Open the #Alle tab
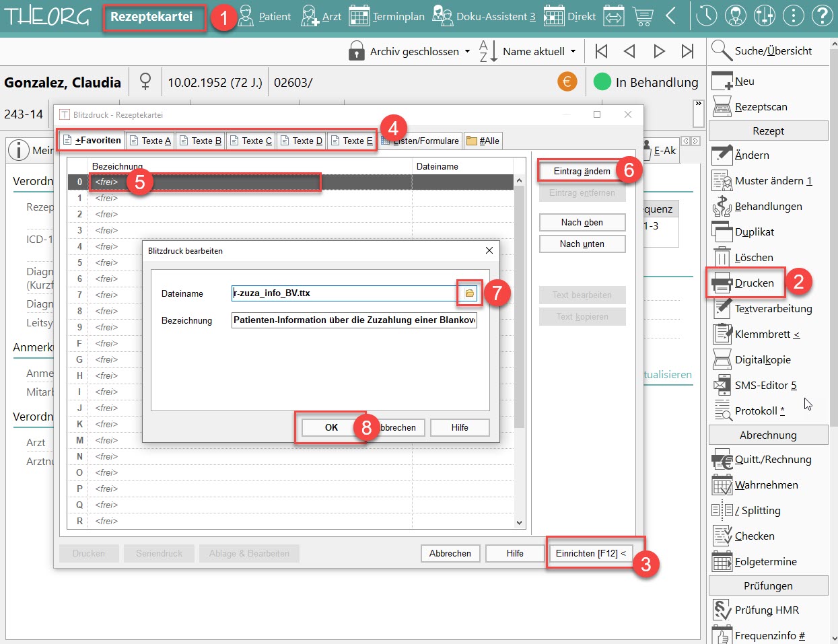This screenshot has height=644, width=838. click(x=483, y=141)
